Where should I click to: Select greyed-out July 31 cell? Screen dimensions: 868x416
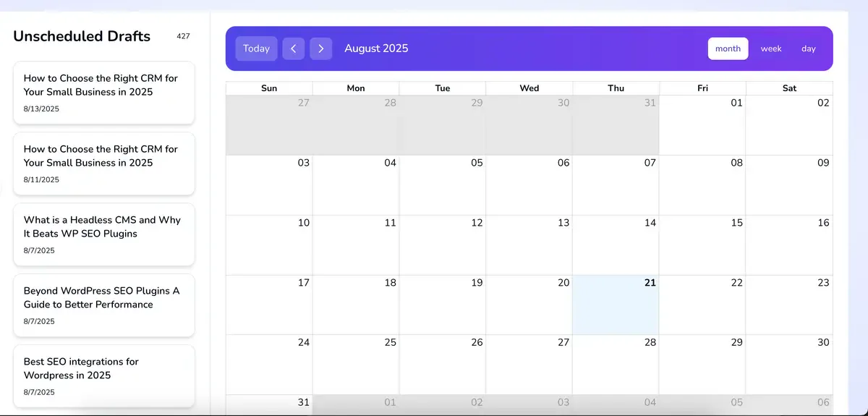(616, 125)
